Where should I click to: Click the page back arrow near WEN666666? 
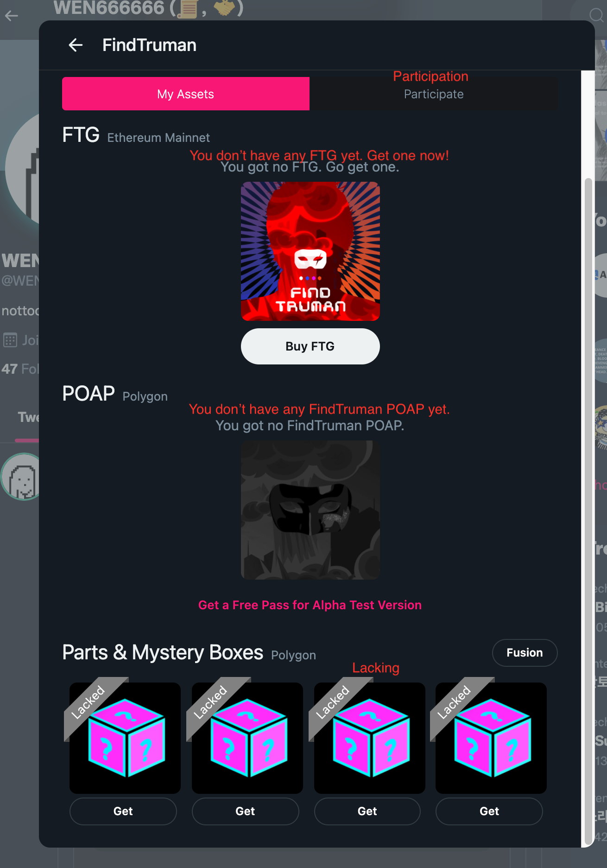click(x=12, y=16)
